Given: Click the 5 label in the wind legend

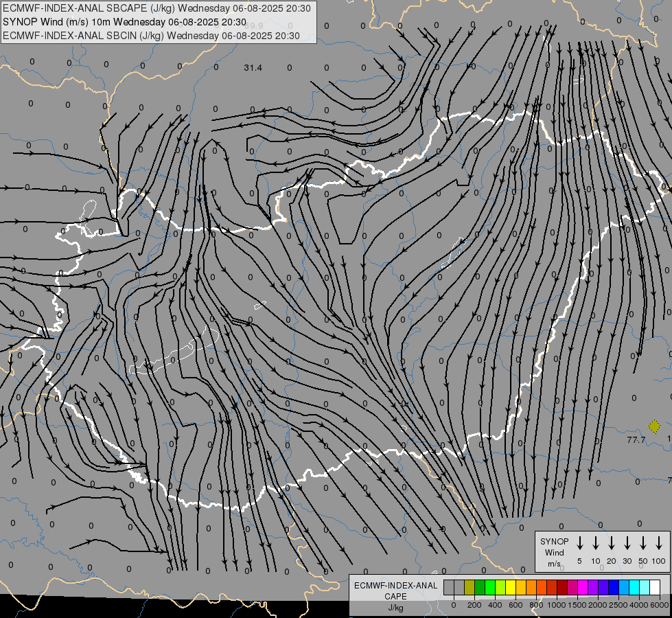Looking at the screenshot, I should pyautogui.click(x=579, y=561).
